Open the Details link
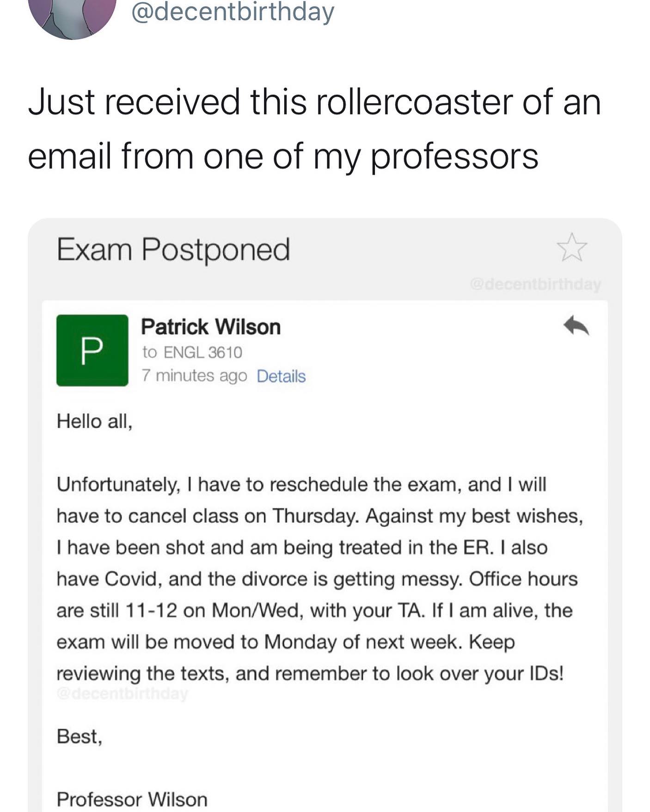Image resolution: width=650 pixels, height=812 pixels. (x=281, y=376)
